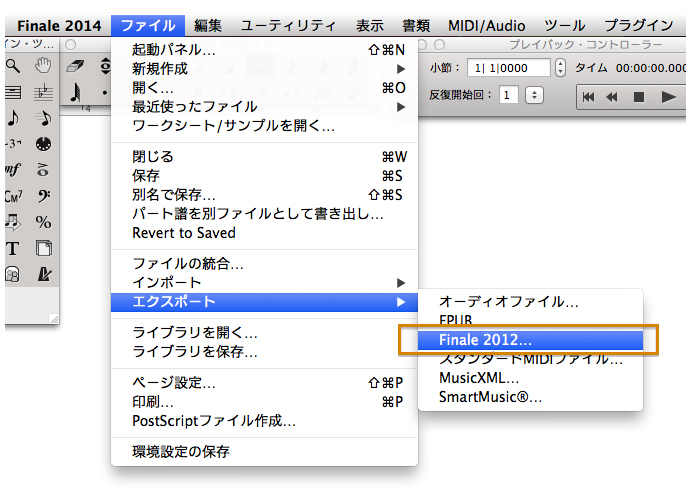Choose ライブラリを保存… menu entry

(x=265, y=352)
